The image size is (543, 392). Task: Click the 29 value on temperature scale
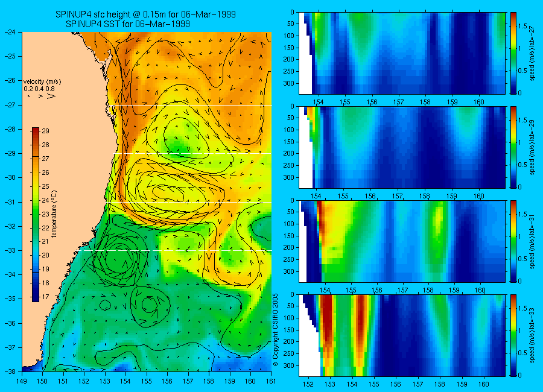pyautogui.click(x=45, y=131)
